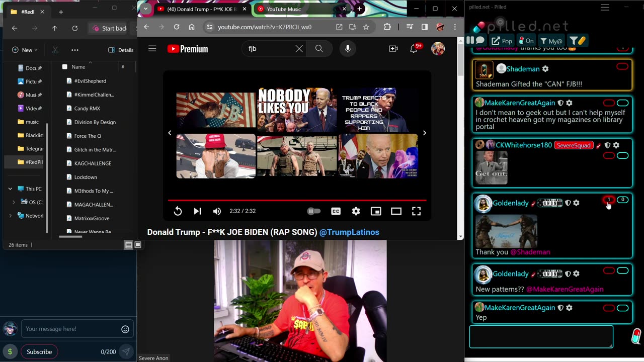Click Subscribe below the chat input
Screen dimensions: 644x362
click(x=39, y=352)
